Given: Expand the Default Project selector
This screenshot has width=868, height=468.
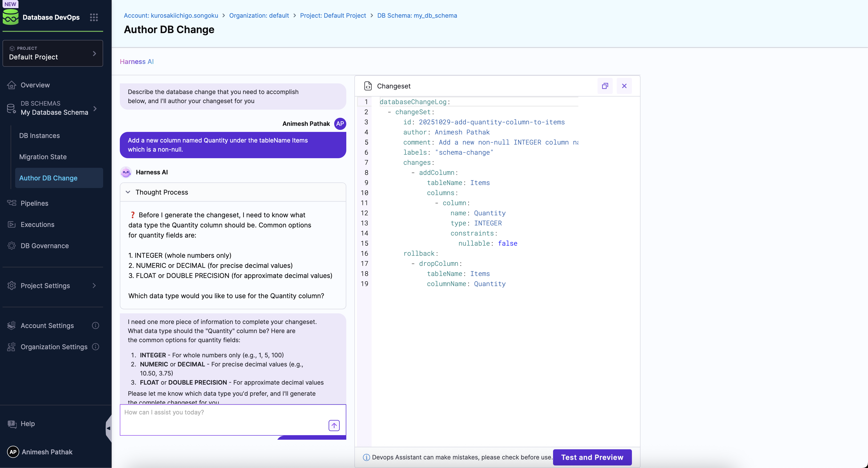Looking at the screenshot, I should [x=95, y=53].
